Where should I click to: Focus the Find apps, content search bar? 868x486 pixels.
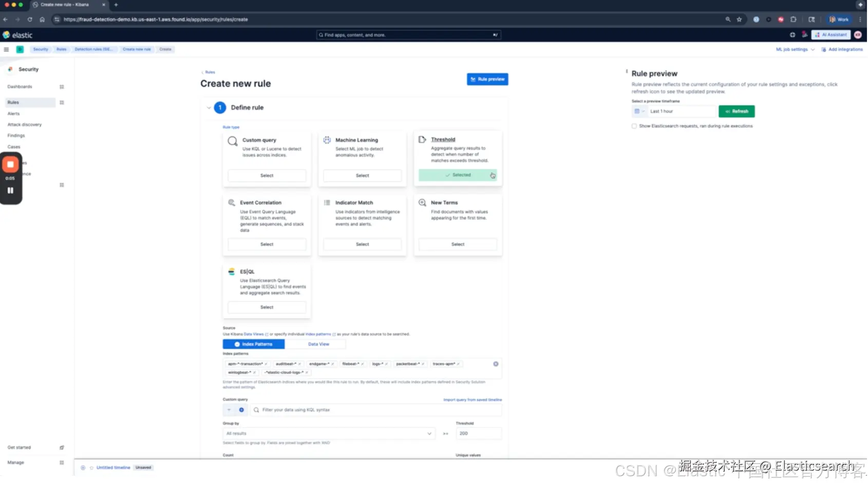[x=409, y=35]
